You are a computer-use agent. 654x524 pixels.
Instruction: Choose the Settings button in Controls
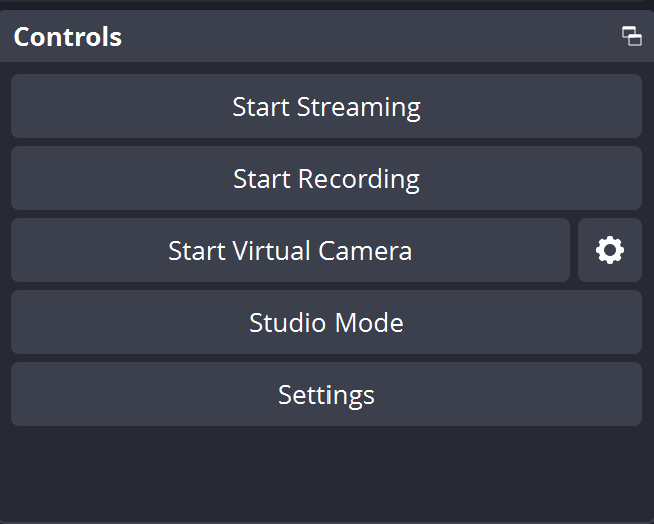pyautogui.click(x=326, y=394)
